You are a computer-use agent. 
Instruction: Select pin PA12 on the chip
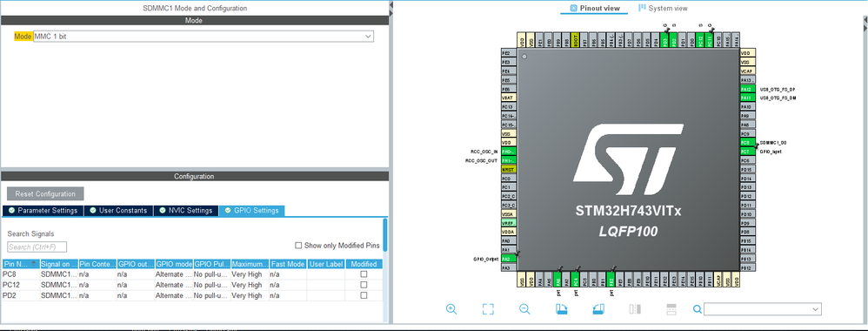[747, 89]
